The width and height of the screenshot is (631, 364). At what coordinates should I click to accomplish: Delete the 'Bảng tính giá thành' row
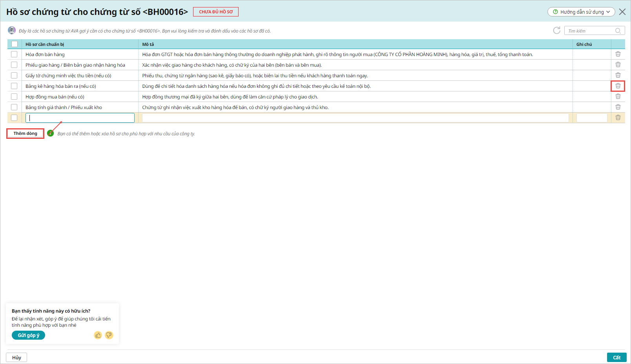(618, 107)
